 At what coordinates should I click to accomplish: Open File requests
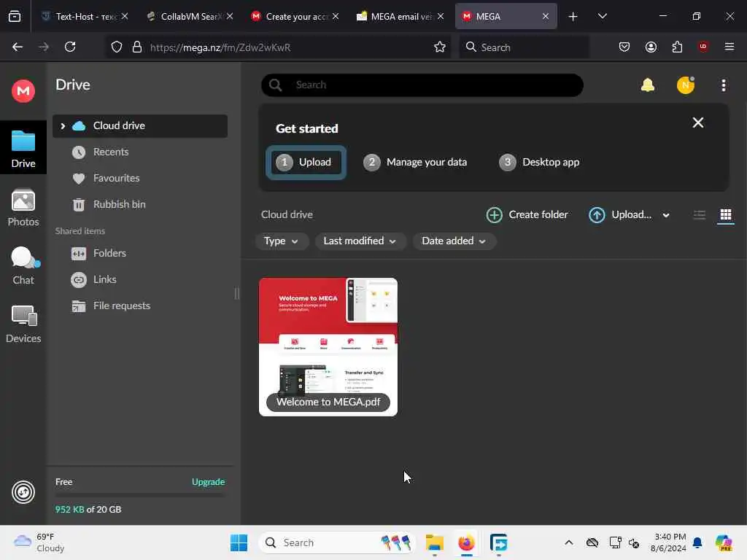[x=122, y=306]
